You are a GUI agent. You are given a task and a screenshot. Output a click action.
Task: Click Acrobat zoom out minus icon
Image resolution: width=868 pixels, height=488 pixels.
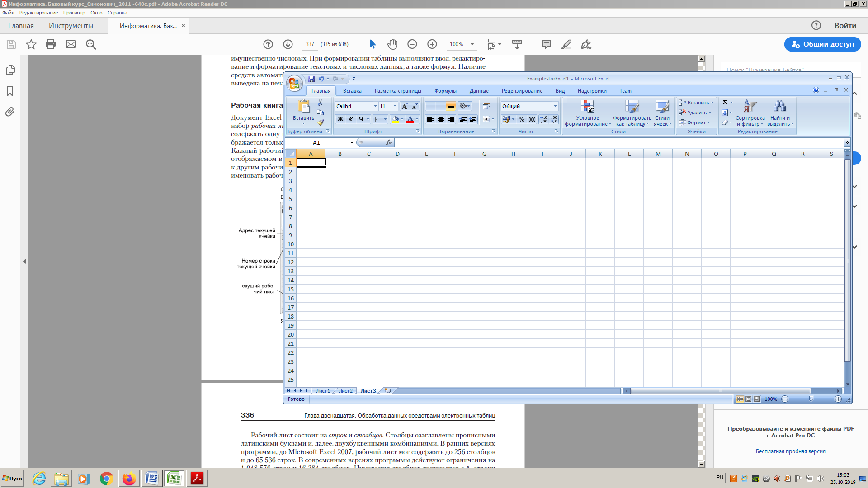pos(412,44)
